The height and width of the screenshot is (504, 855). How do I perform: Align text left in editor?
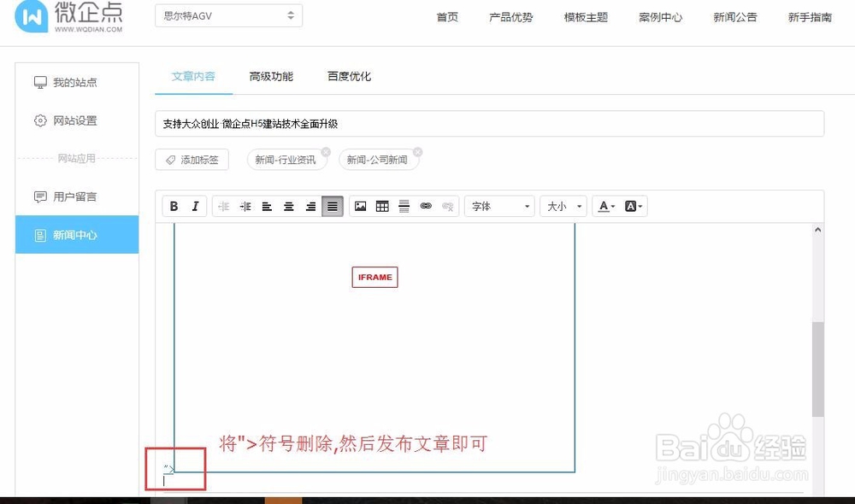tap(267, 207)
